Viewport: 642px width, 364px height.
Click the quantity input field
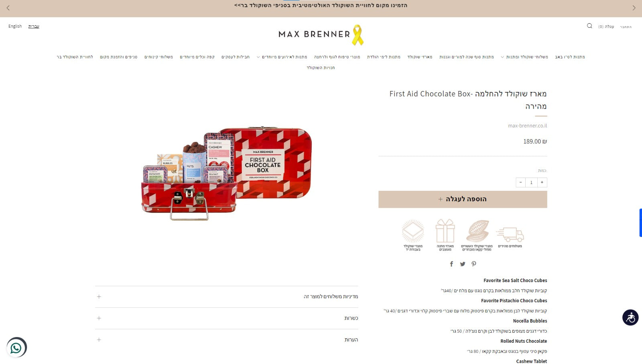tap(531, 182)
